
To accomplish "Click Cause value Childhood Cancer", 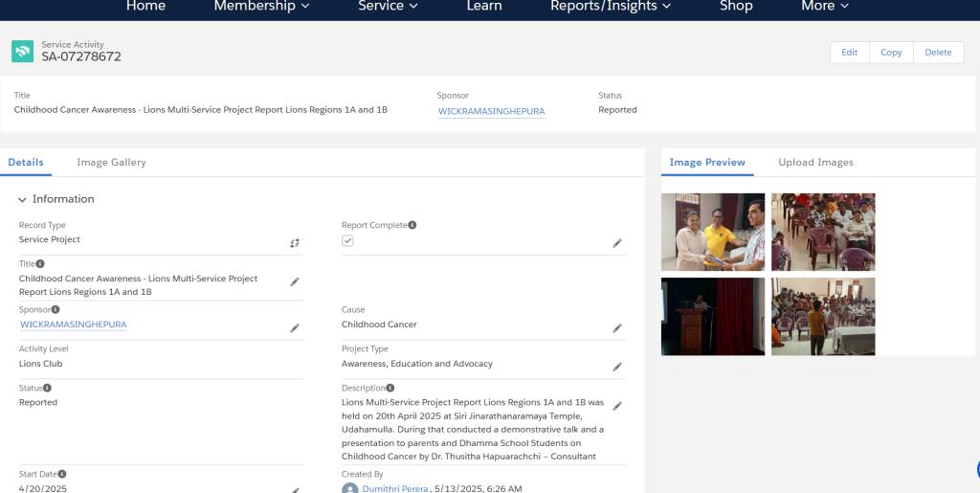I will [x=379, y=325].
